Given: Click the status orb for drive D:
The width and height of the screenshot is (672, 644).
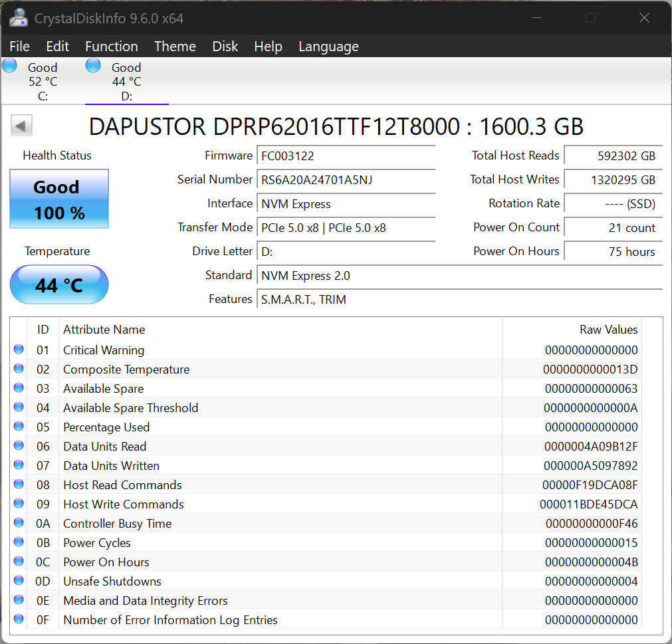Looking at the screenshot, I should [94, 66].
